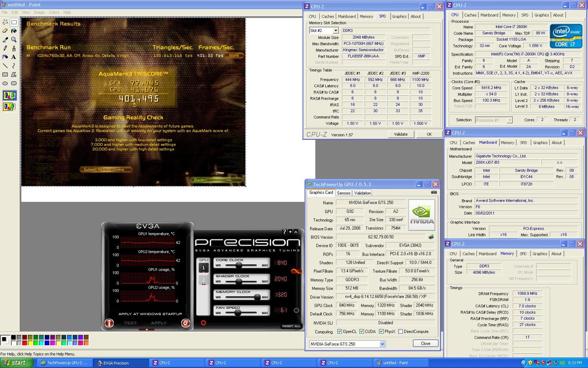The width and height of the screenshot is (588, 368).
Task: Open the Paint Colors menu
Action: click(54, 12)
